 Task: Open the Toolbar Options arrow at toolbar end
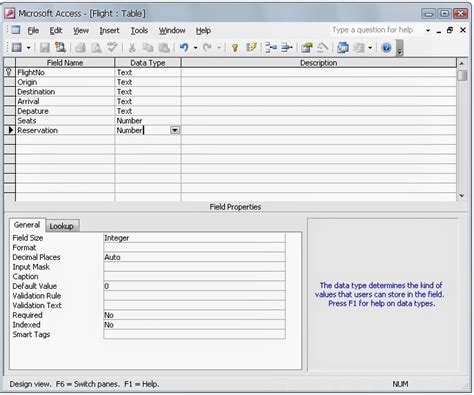pos(400,48)
